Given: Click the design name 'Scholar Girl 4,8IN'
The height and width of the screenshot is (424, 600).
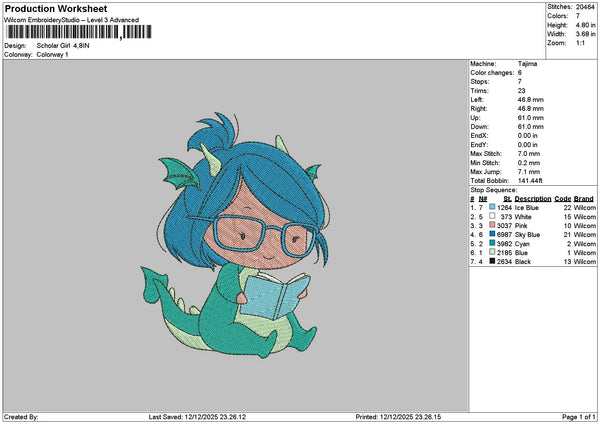Looking at the screenshot, I should coord(63,46).
